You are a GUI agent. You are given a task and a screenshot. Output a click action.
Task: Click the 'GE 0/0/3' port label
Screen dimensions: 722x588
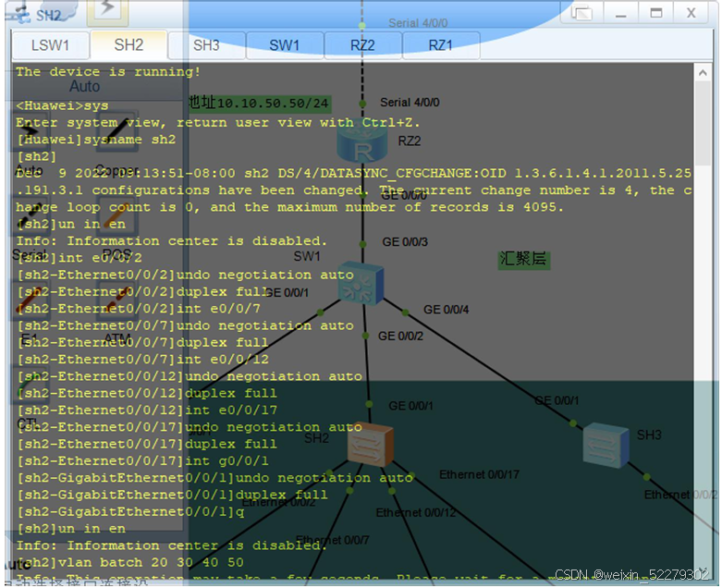(x=405, y=241)
